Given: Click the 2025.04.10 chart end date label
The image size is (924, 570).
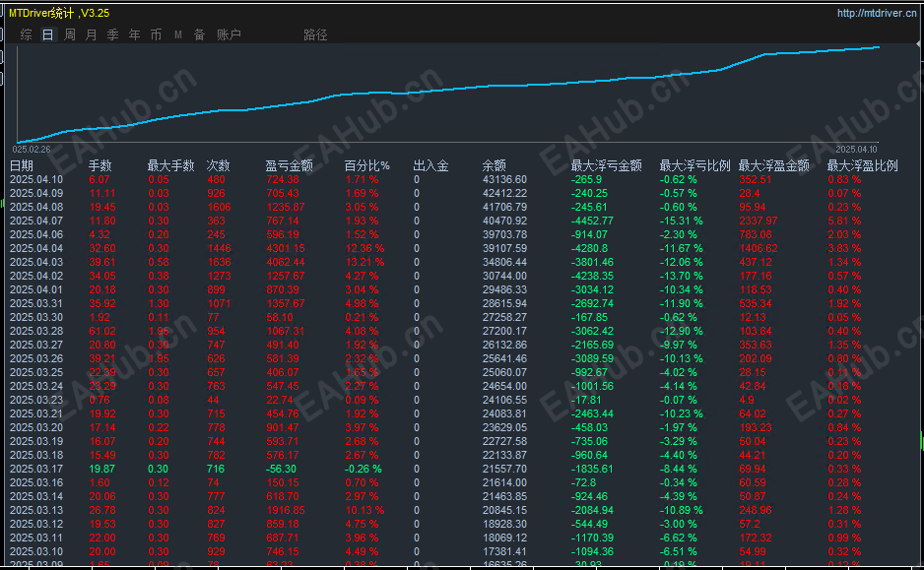Looking at the screenshot, I should point(856,150).
